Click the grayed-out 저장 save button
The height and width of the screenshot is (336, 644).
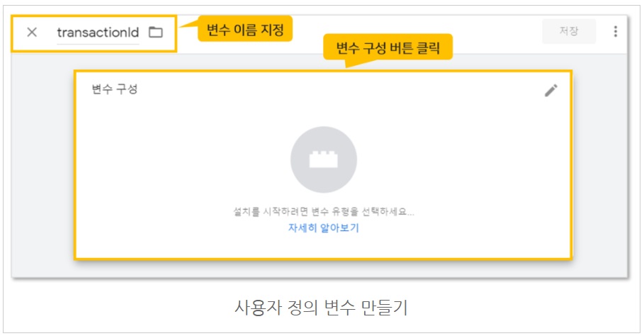pos(569,31)
